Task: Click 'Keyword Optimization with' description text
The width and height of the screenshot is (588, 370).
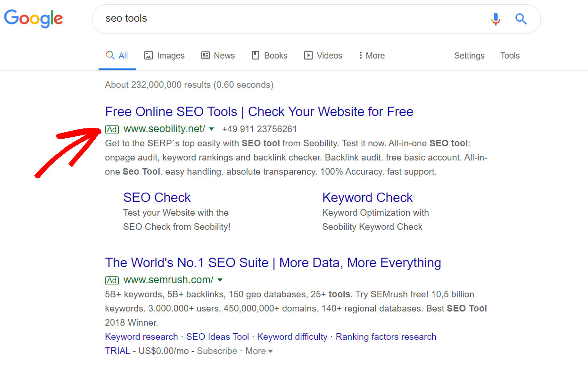Action: (x=375, y=213)
